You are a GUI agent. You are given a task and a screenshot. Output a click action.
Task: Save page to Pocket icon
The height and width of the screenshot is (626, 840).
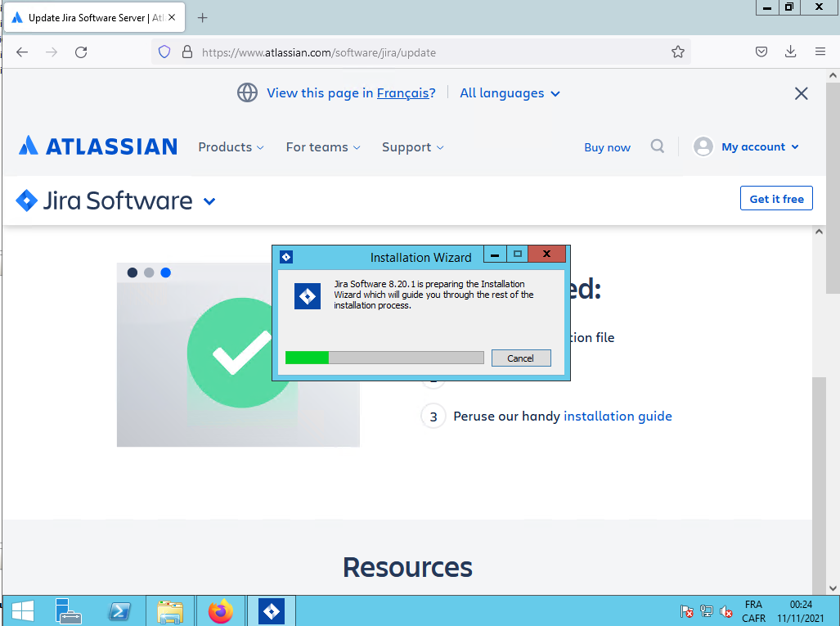pos(761,52)
